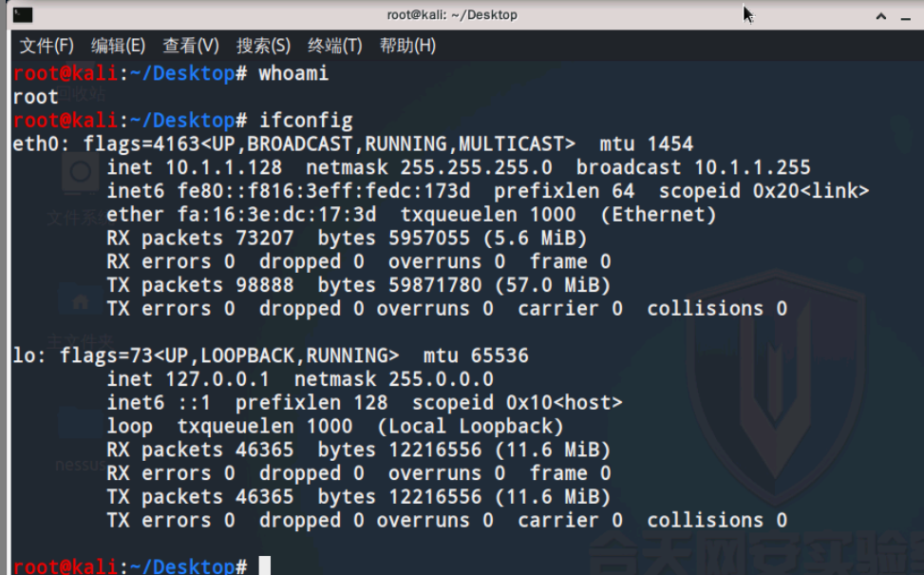The height and width of the screenshot is (575, 924).
Task: Click the eth0: interface name
Action: tap(41, 144)
